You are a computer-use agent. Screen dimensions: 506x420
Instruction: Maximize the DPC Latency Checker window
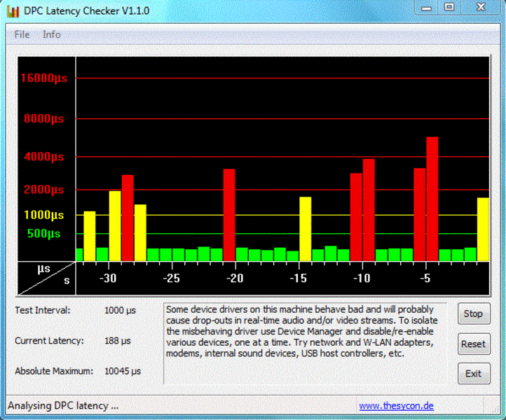pos(449,7)
